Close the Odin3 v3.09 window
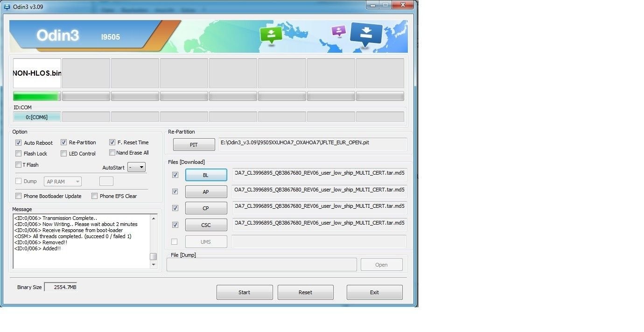 click(x=402, y=5)
